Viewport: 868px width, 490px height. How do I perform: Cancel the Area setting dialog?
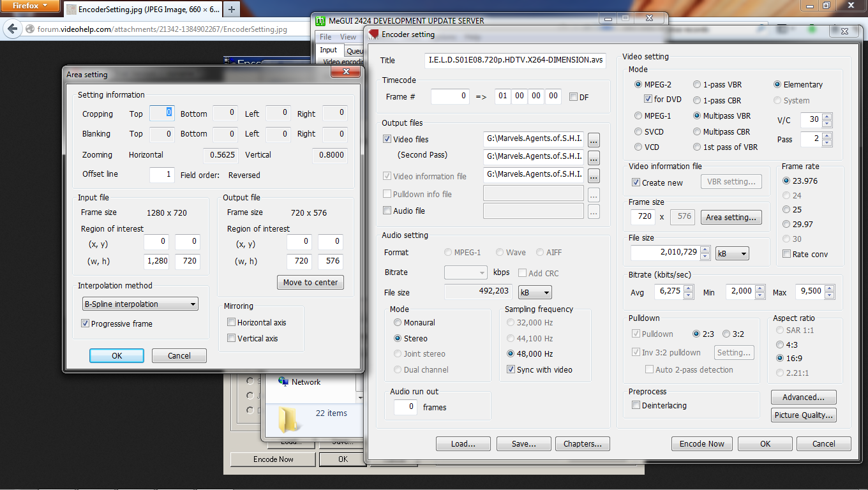pyautogui.click(x=179, y=355)
